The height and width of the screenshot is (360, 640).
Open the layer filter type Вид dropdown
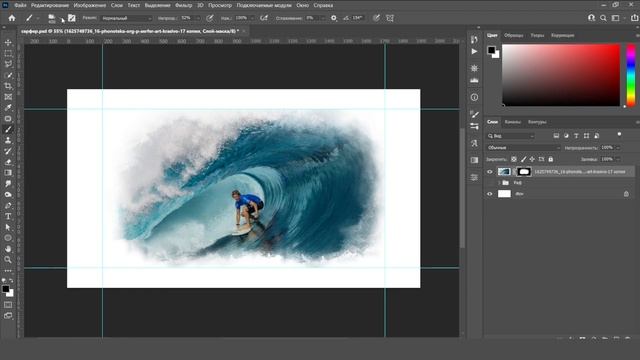510,136
